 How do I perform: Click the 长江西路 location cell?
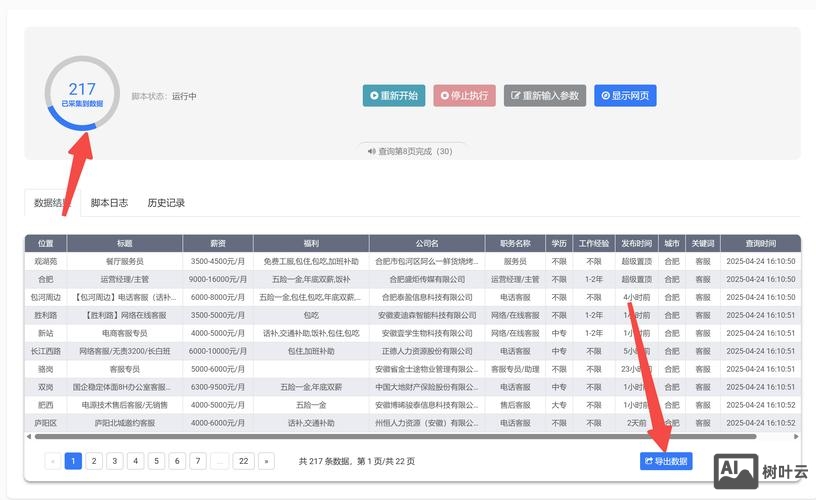click(46, 351)
